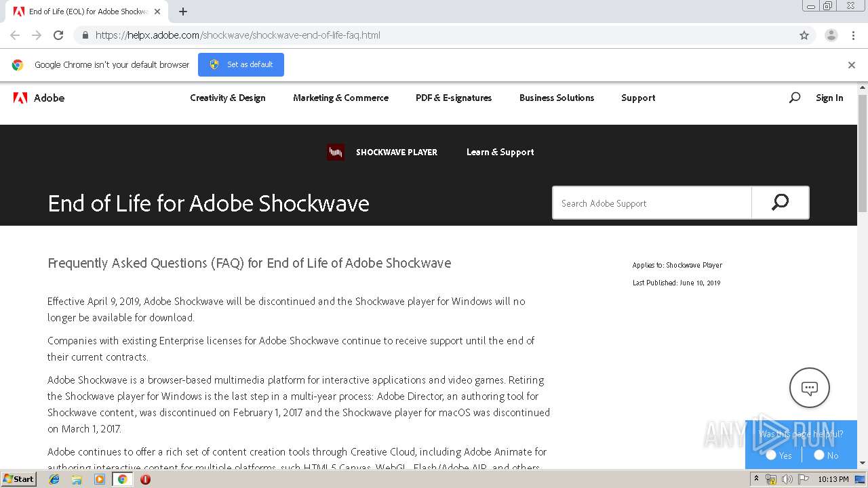Click the taskbar clock showing 10:13 PM
The width and height of the screenshot is (868, 488).
833,479
